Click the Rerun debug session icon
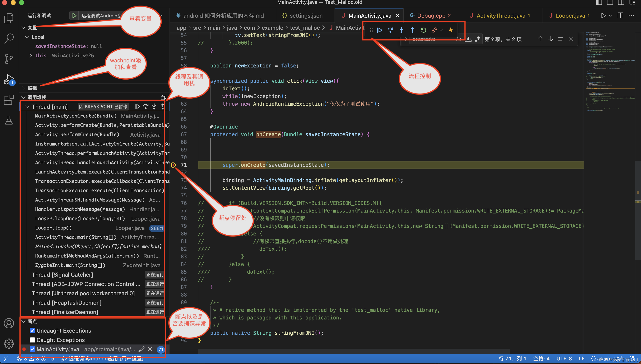The width and height of the screenshot is (641, 364). 423,29
